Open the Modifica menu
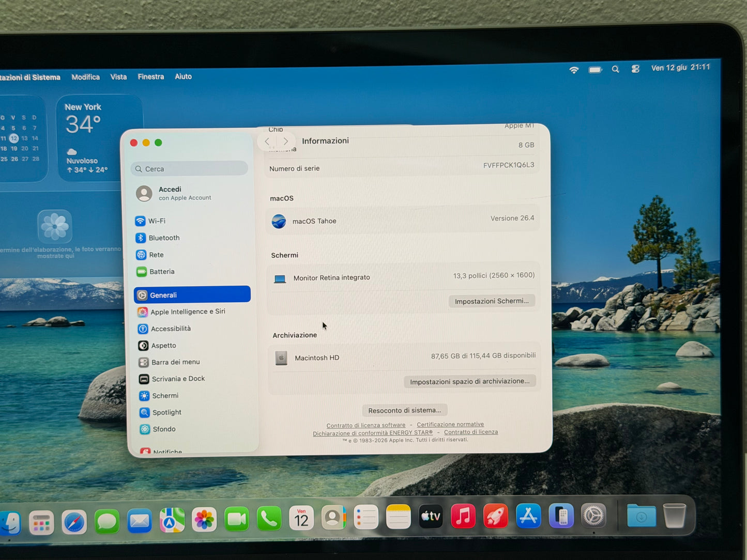 86,77
